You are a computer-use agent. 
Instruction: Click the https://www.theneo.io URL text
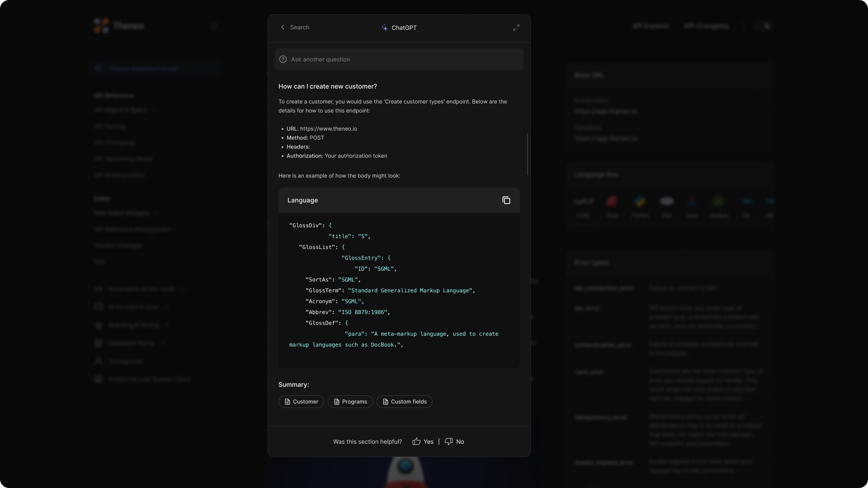tap(328, 129)
